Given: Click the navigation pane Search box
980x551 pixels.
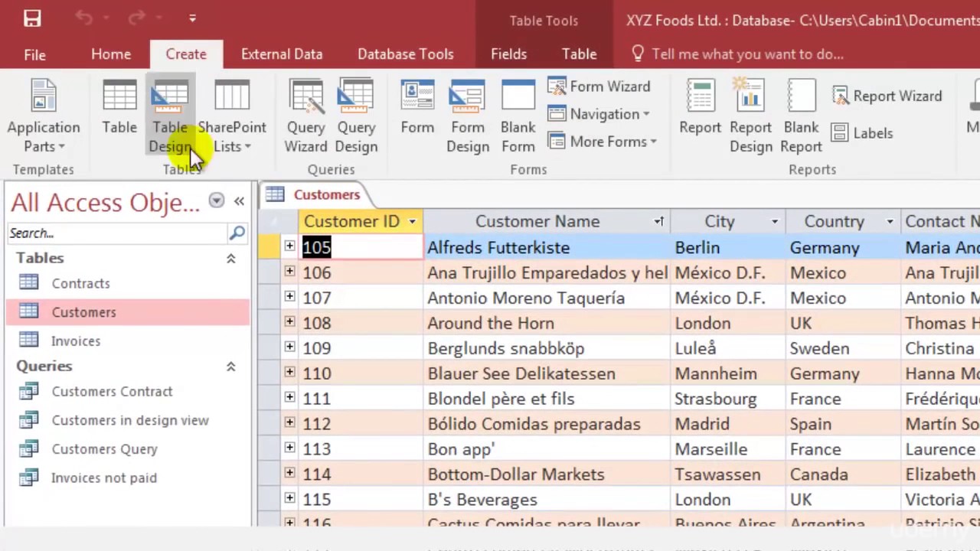Looking at the screenshot, I should [x=116, y=233].
